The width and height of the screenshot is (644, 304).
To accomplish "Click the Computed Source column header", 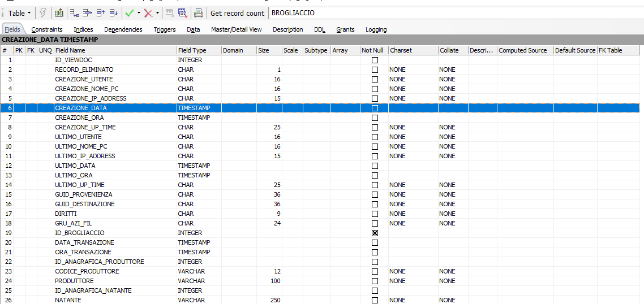I will pyautogui.click(x=525, y=50).
